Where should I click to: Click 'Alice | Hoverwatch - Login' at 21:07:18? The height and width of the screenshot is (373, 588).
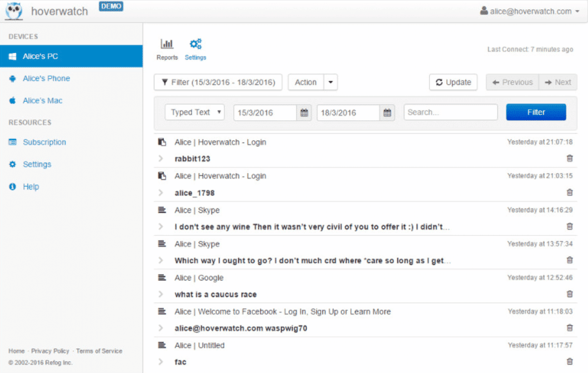(x=220, y=142)
